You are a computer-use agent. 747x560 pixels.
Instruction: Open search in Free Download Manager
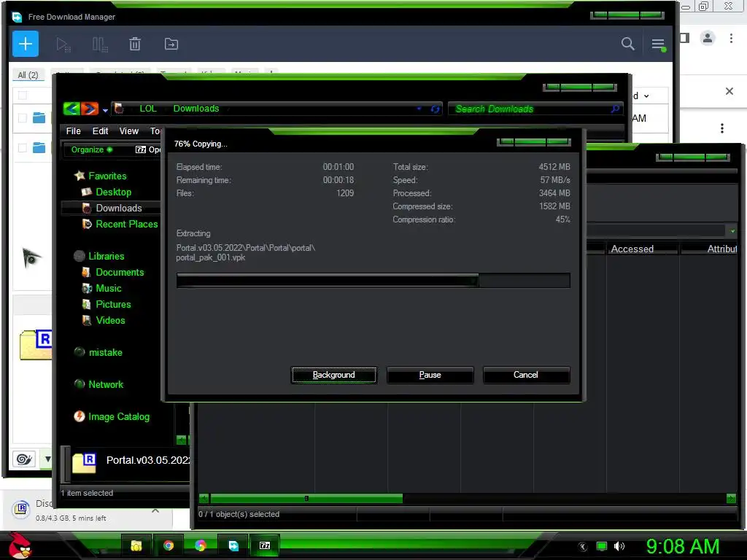628,44
